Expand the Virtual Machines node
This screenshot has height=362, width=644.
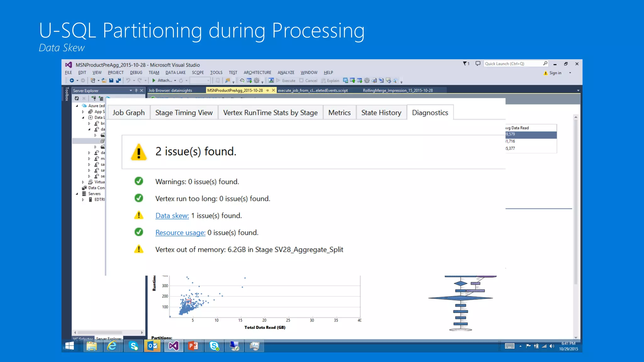click(83, 182)
